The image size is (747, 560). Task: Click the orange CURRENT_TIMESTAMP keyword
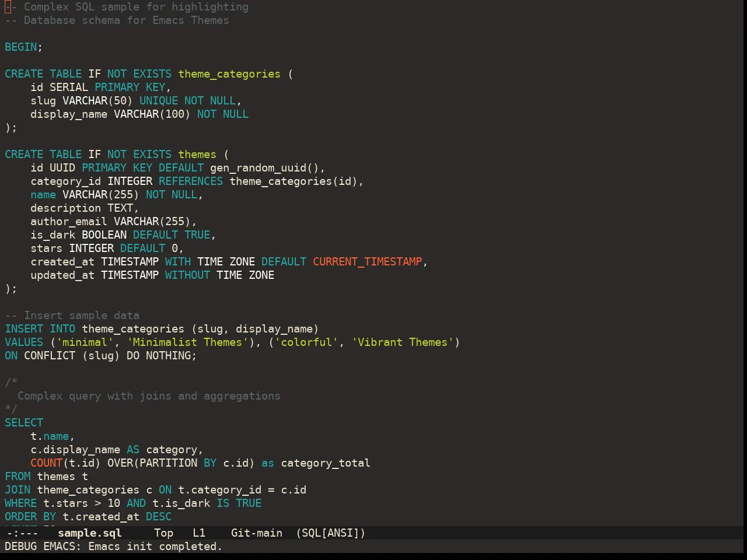[x=367, y=262]
